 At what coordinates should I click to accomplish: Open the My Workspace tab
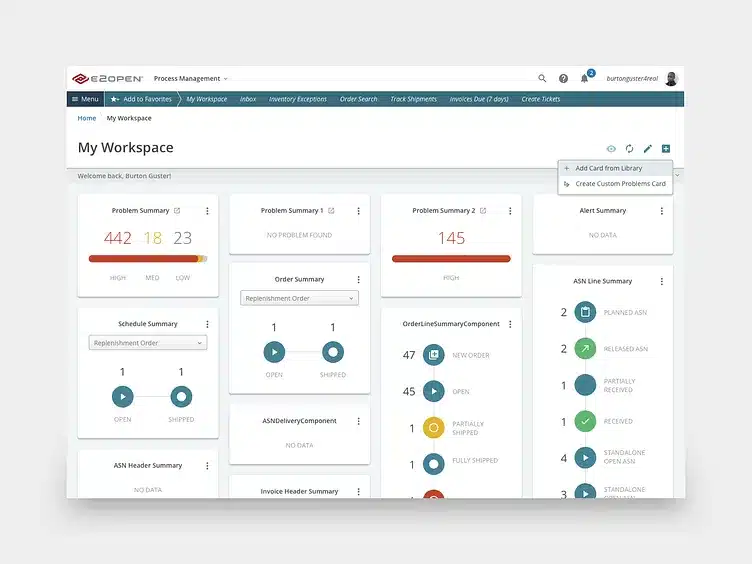(207, 99)
